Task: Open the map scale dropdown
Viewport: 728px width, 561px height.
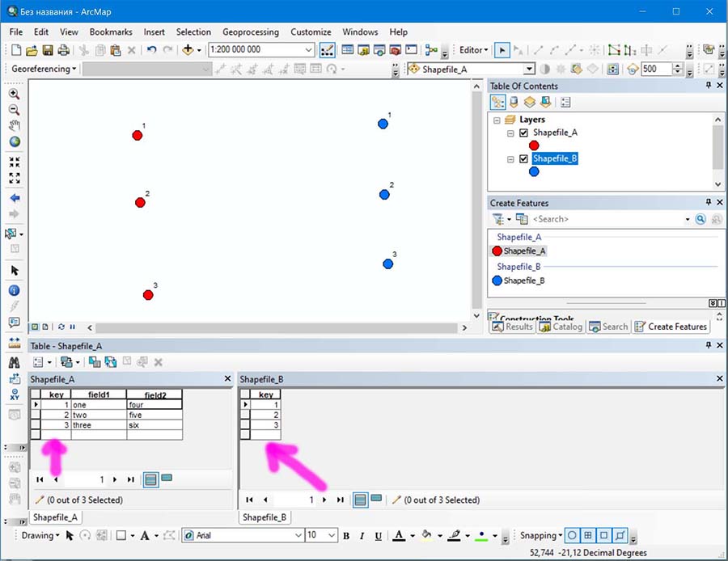Action: point(308,49)
